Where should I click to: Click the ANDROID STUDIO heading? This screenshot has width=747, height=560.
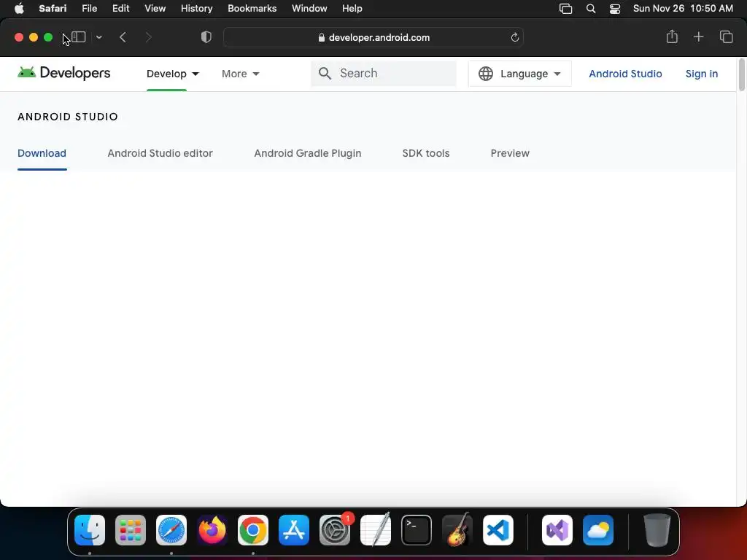coord(68,117)
